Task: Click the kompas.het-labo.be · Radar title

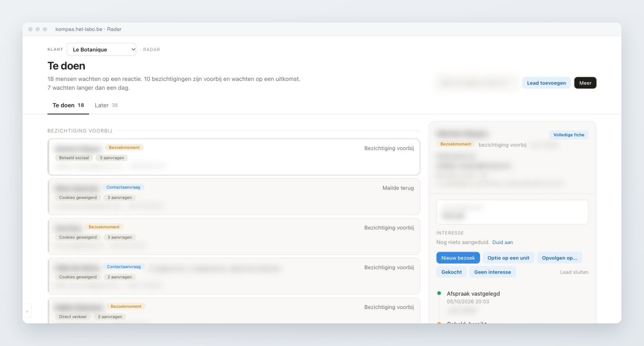Action: (x=88, y=29)
